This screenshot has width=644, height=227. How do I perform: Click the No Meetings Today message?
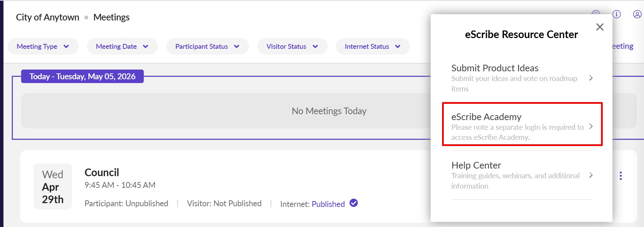329,111
